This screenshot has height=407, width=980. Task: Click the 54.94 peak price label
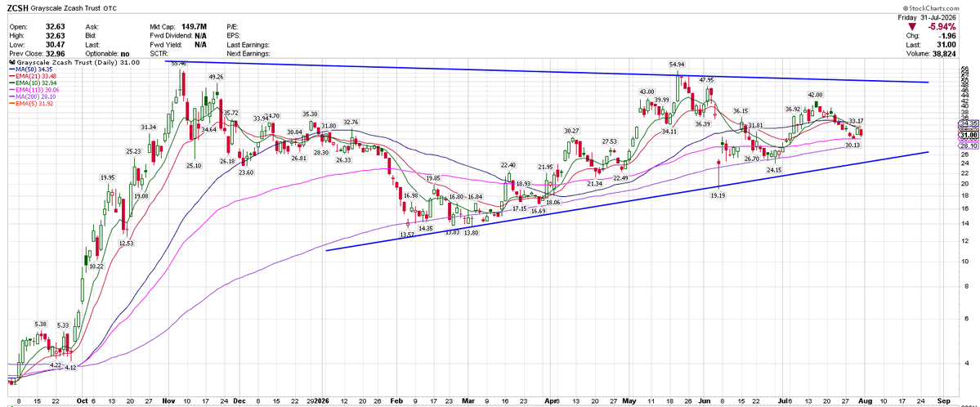[677, 65]
